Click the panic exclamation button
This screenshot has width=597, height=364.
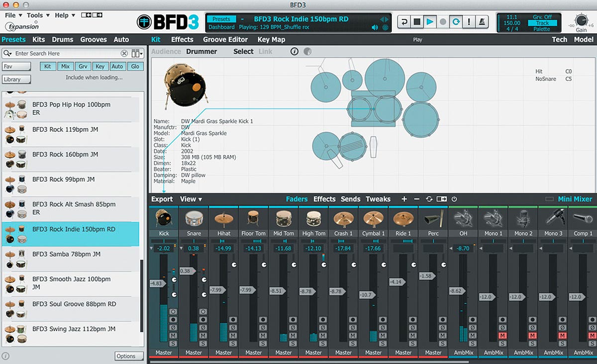click(x=469, y=22)
